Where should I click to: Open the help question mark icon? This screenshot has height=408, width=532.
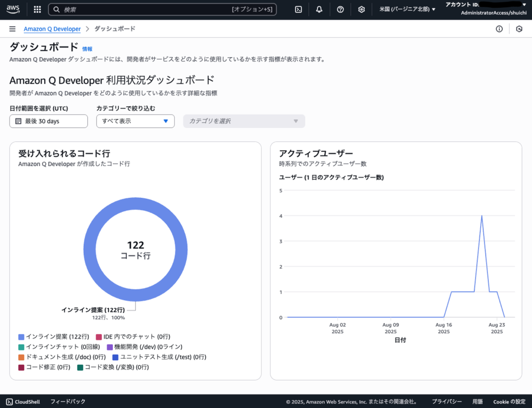click(x=340, y=9)
